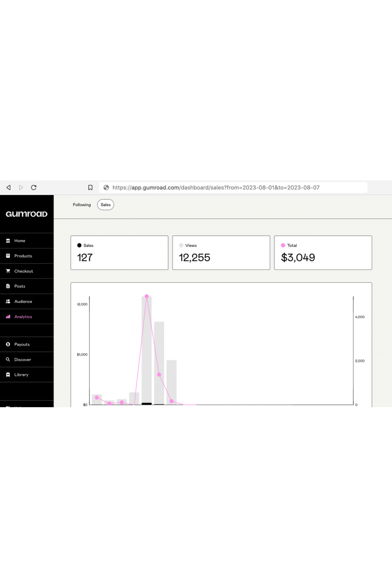The height and width of the screenshot is (588, 392).
Task: Click the Library bookmark icon
Action: [8, 375]
